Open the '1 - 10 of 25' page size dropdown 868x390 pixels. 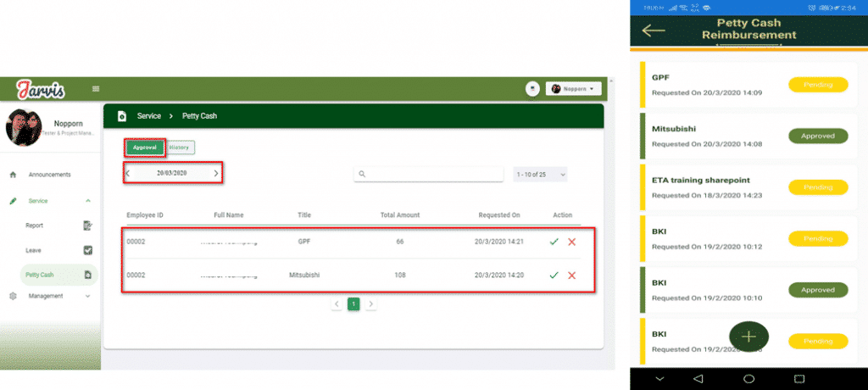pos(540,174)
